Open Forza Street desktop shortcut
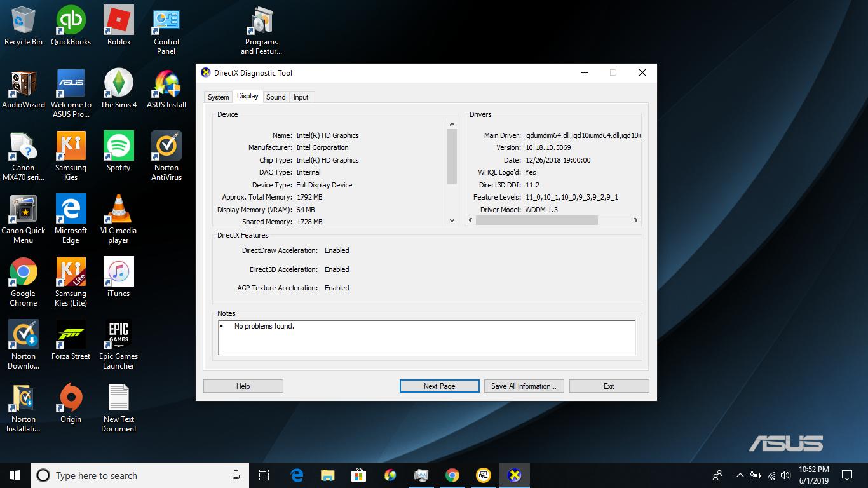868x488 pixels. tap(71, 339)
